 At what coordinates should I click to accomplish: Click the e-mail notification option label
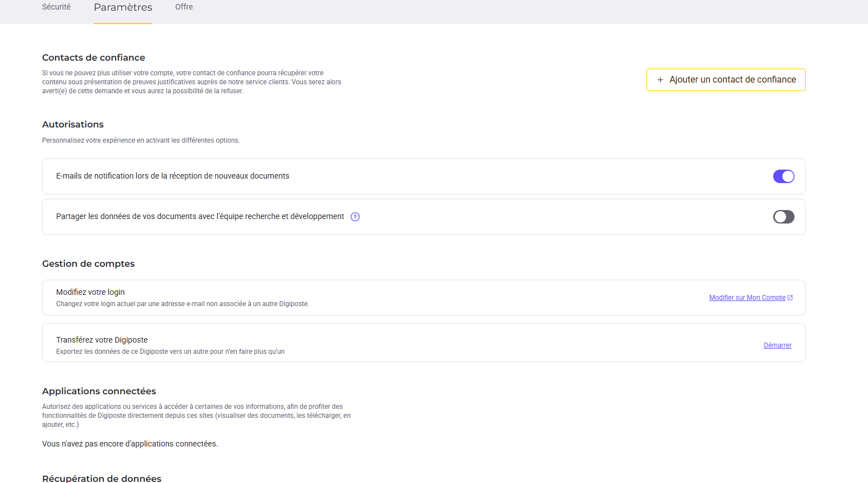point(172,176)
